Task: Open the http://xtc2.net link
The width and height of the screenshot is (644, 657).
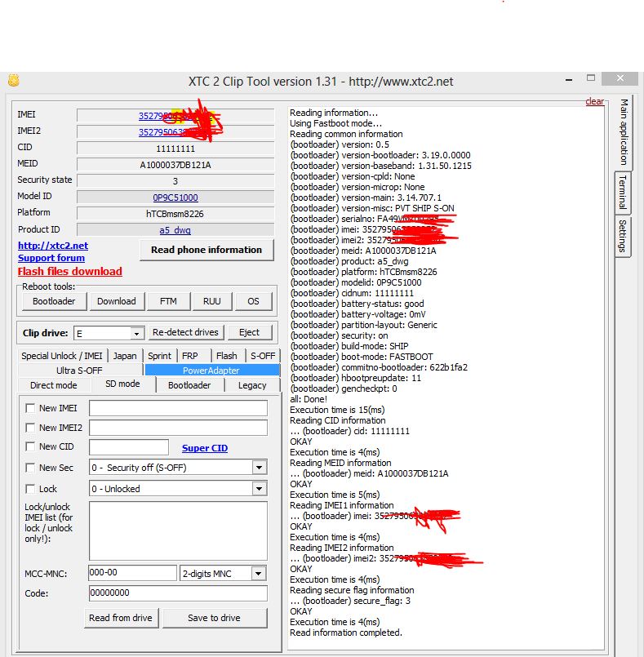Action: coord(53,246)
